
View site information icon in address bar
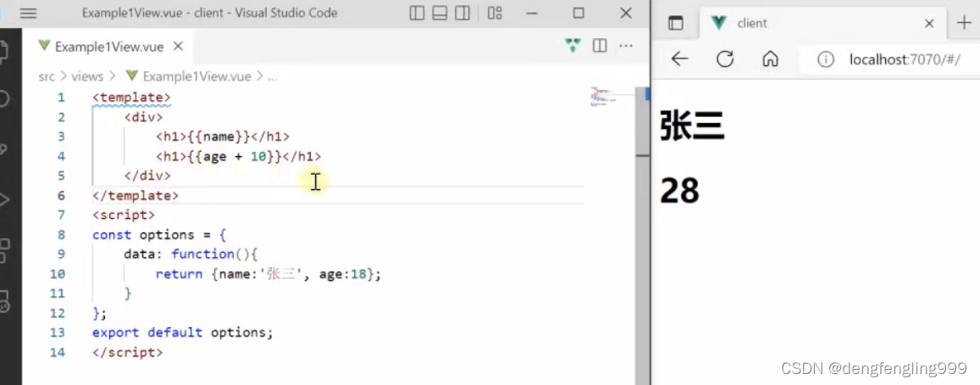tap(826, 59)
